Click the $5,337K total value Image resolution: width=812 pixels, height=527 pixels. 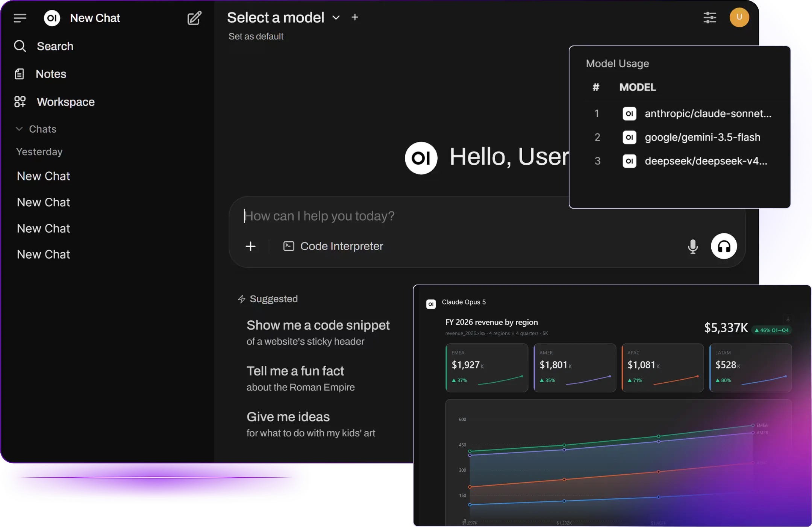click(726, 328)
